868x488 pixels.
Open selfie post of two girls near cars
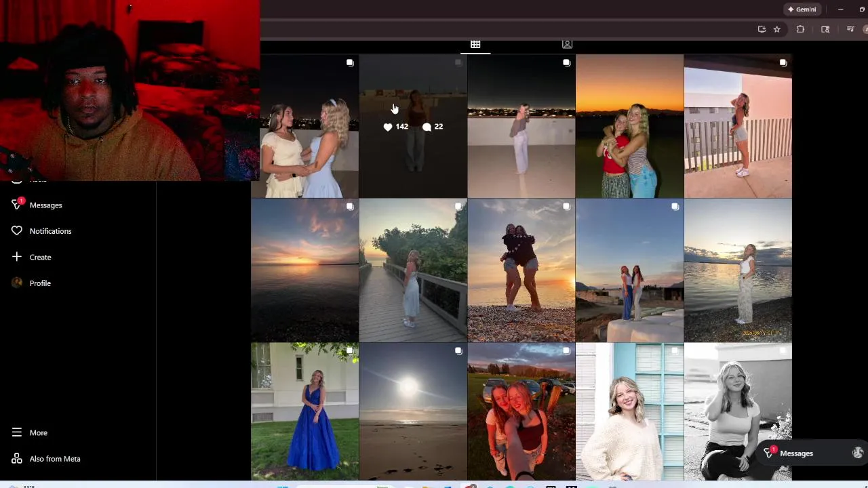coord(521,411)
